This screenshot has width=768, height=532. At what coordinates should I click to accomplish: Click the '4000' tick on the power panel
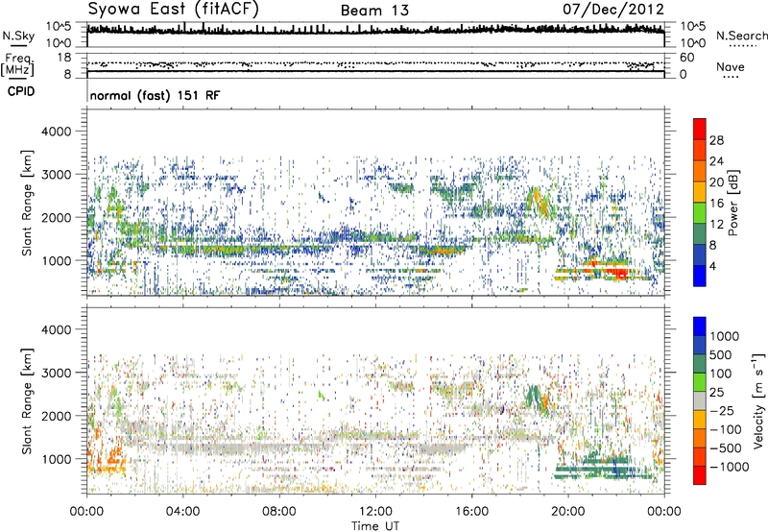57,132
